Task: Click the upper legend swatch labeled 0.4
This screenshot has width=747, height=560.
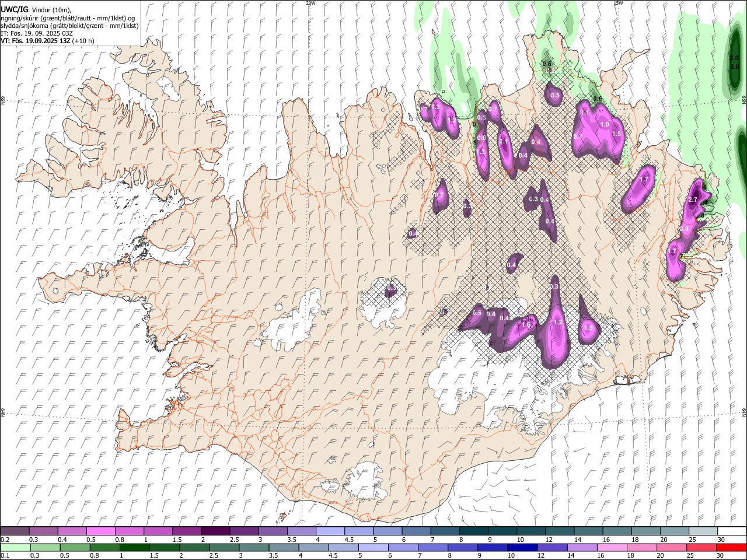Action: pos(72,531)
